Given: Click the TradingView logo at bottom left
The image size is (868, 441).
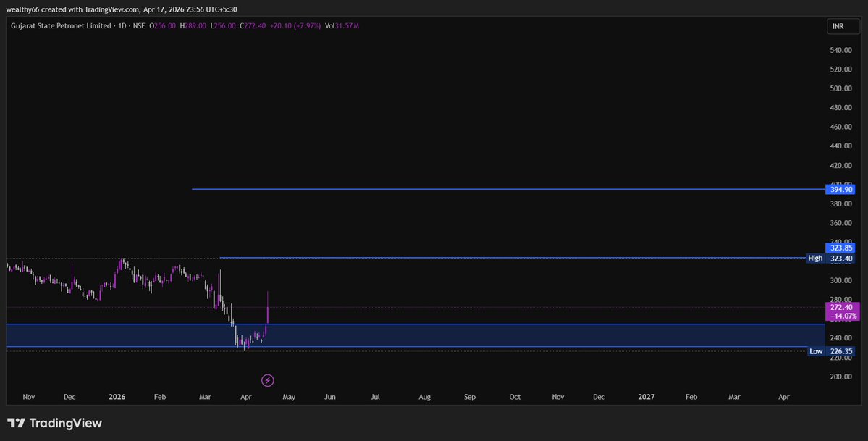Looking at the screenshot, I should 56,422.
